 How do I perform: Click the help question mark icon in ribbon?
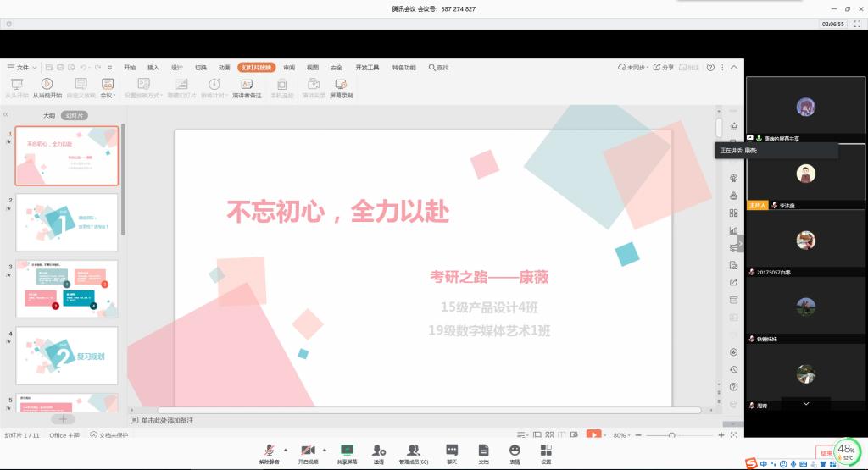tap(710, 68)
